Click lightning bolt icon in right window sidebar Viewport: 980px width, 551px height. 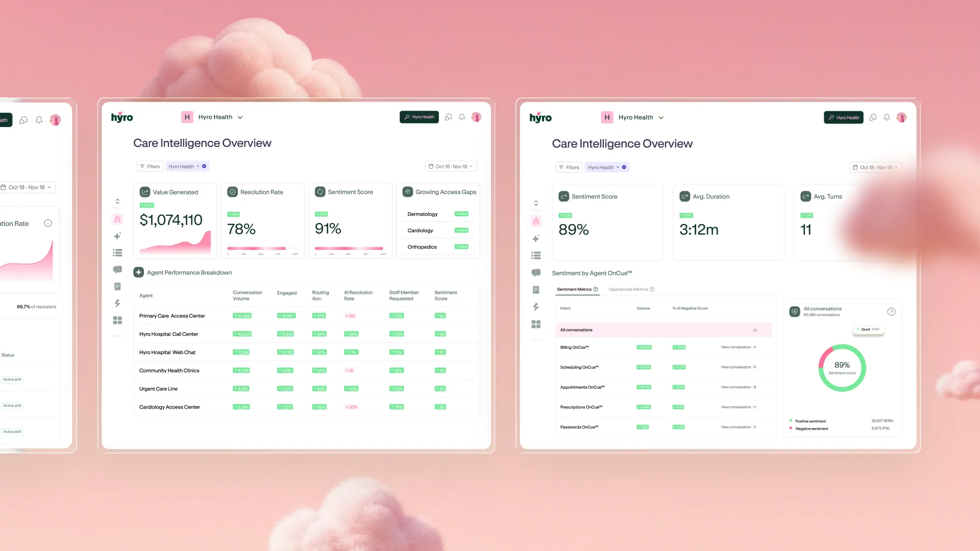536,307
